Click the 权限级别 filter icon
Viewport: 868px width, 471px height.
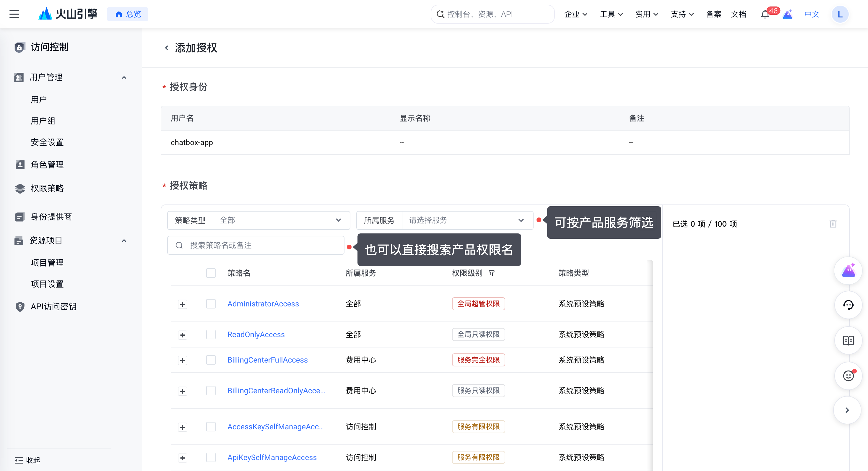(492, 273)
